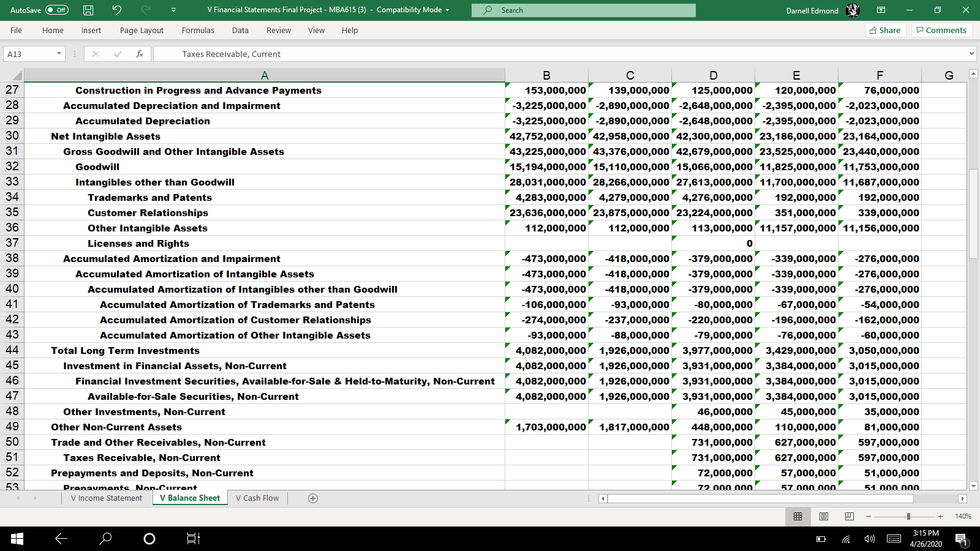Open the Windows Start menu
Viewport: 980px width, 551px height.
pos(17,539)
